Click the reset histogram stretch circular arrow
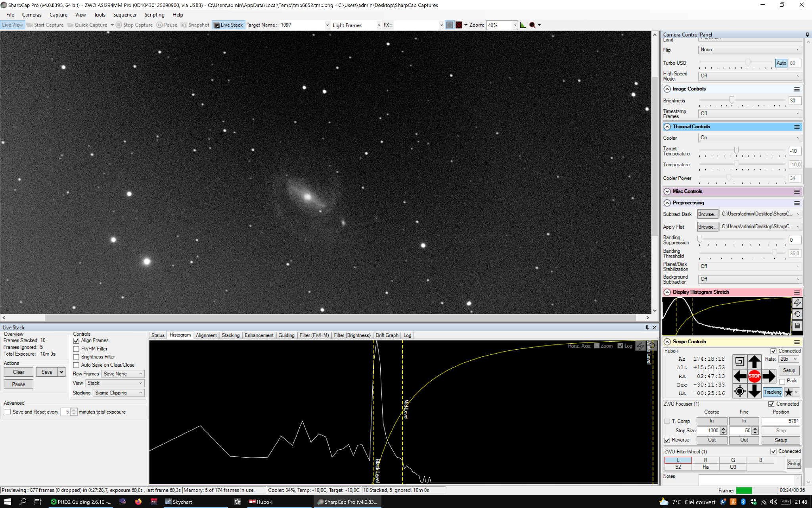This screenshot has height=508, width=812. coord(797,314)
